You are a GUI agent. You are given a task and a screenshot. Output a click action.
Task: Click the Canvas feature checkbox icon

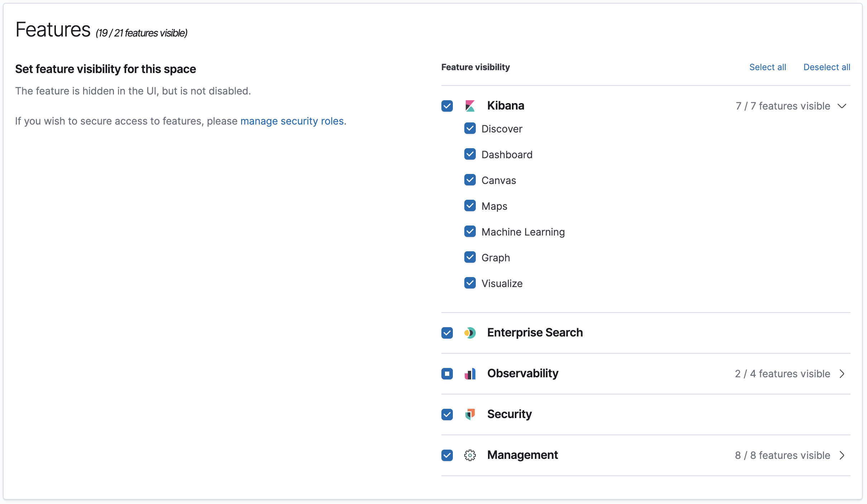pyautogui.click(x=470, y=180)
